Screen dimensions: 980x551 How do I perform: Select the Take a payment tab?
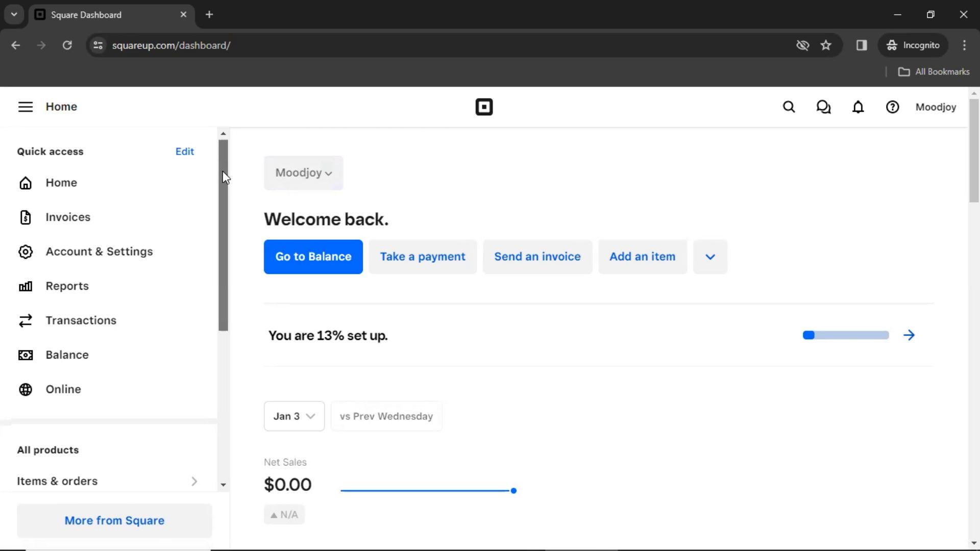423,256
